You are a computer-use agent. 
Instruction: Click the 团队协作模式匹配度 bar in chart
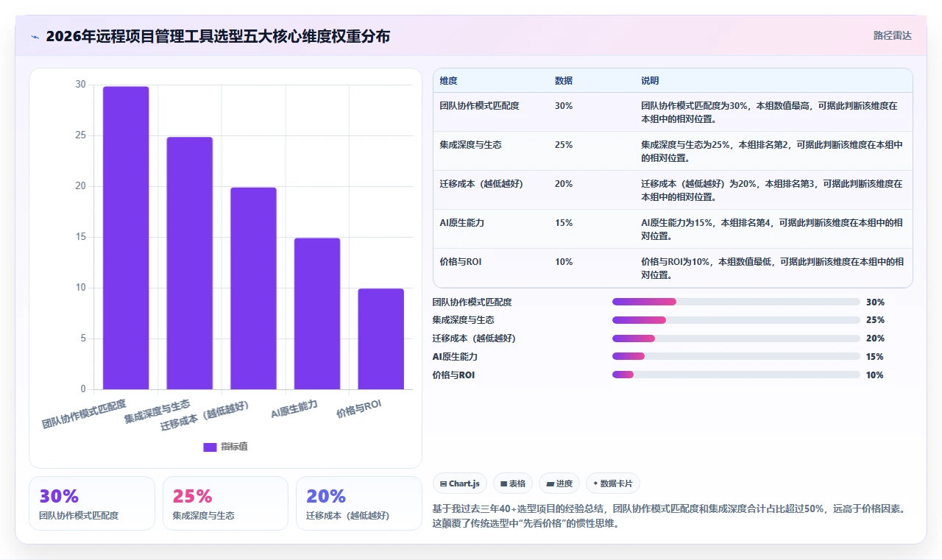(x=126, y=238)
